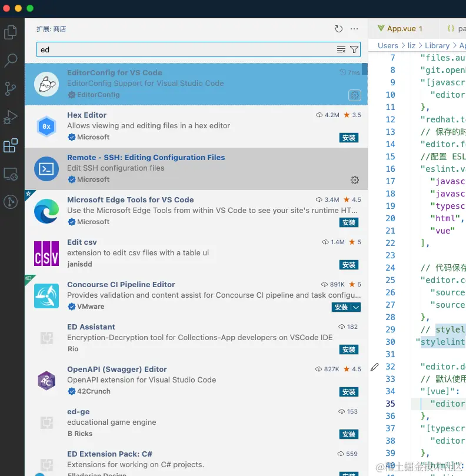466x476 pixels.
Task: Install the Hex Editor extension
Action: pyautogui.click(x=349, y=138)
